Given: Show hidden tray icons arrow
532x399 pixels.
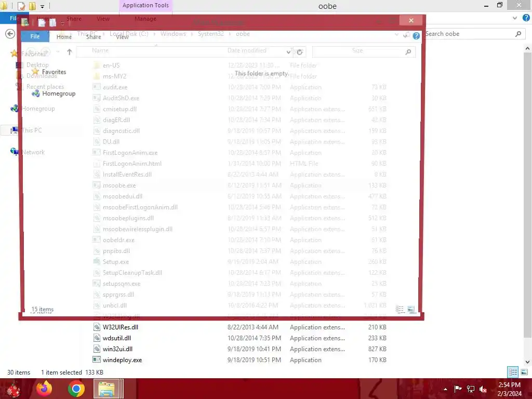Looking at the screenshot, I should (x=445, y=389).
